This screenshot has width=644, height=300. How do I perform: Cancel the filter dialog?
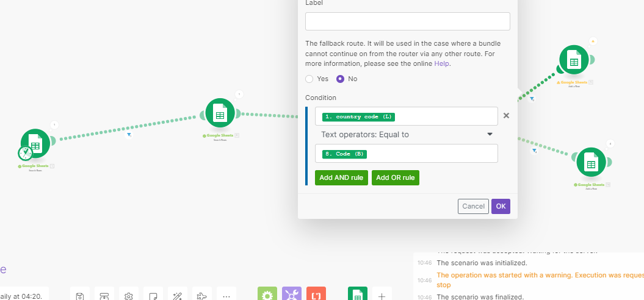click(473, 207)
